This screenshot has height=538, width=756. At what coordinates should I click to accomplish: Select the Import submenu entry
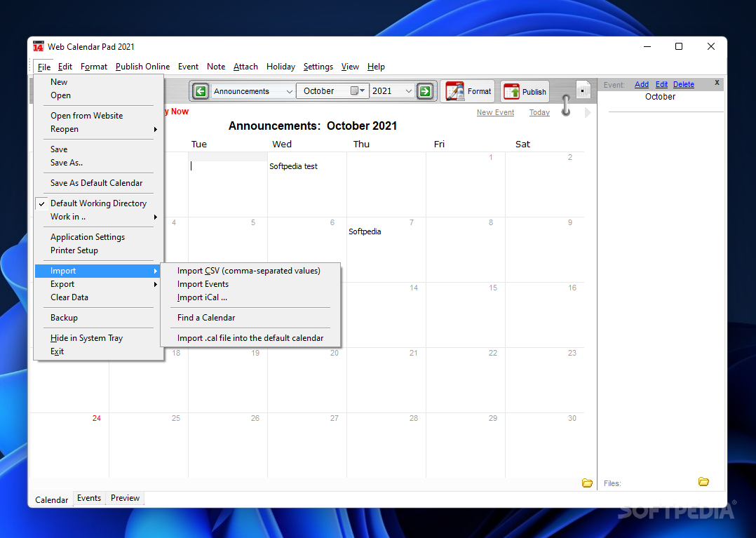pos(97,271)
